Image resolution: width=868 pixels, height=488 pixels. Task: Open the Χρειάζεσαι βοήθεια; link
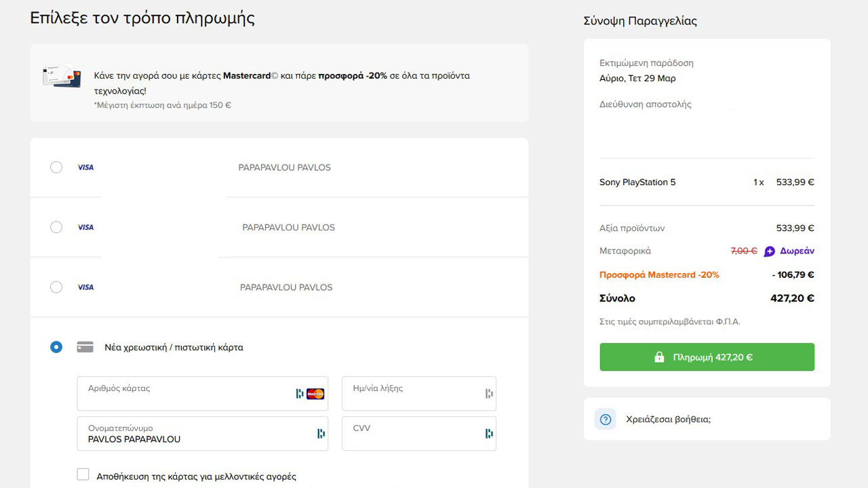668,420
